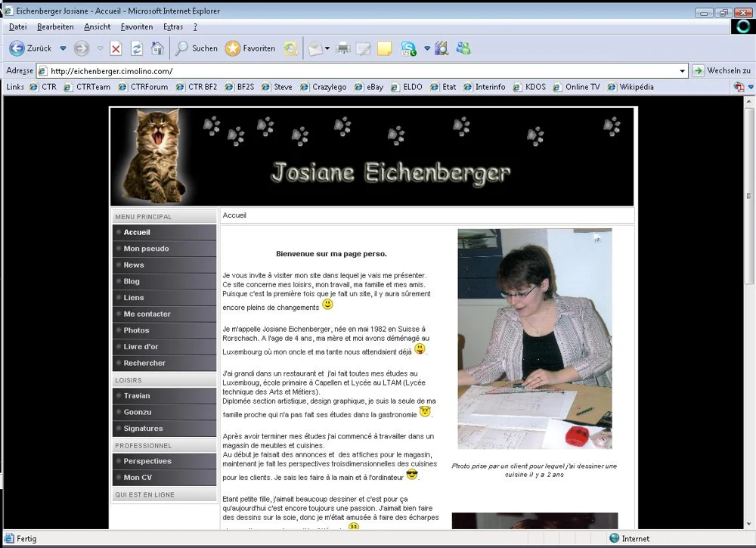Open Signatures under Loisirs
This screenshot has height=548, width=756.
pyautogui.click(x=164, y=429)
